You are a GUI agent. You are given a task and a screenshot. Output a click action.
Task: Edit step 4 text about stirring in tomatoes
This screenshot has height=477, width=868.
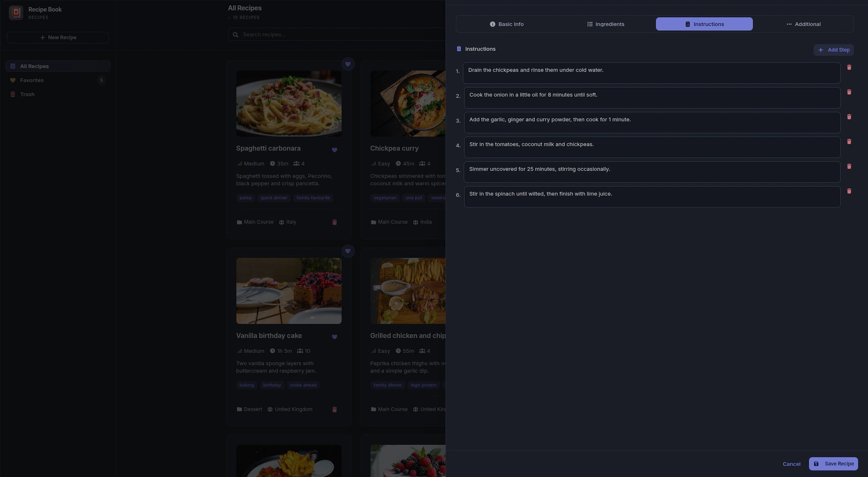tap(652, 147)
